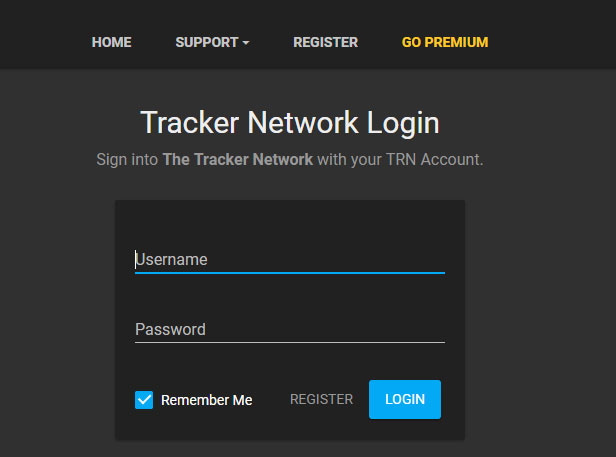
Task: Click the Tracker Network Login heading
Action: coord(290,123)
